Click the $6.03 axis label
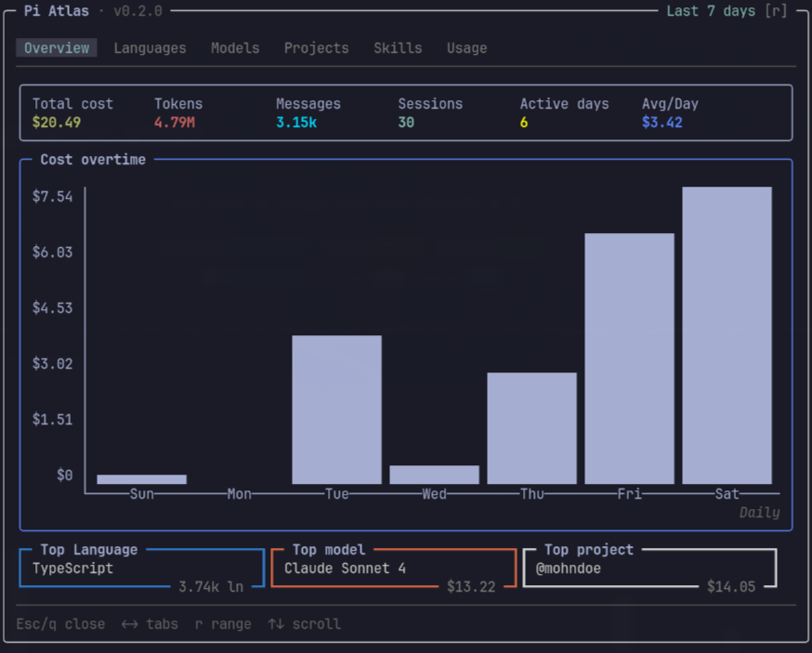Image resolution: width=812 pixels, height=653 pixels. (x=52, y=252)
